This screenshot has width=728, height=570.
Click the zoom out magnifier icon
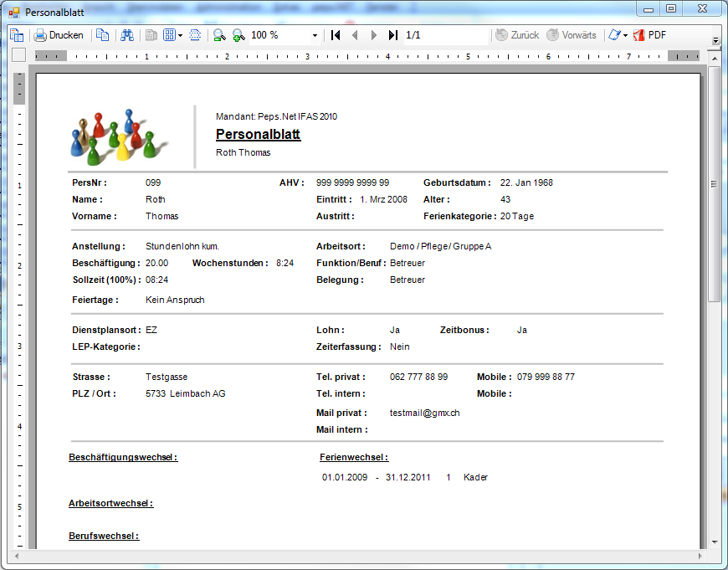point(219,35)
